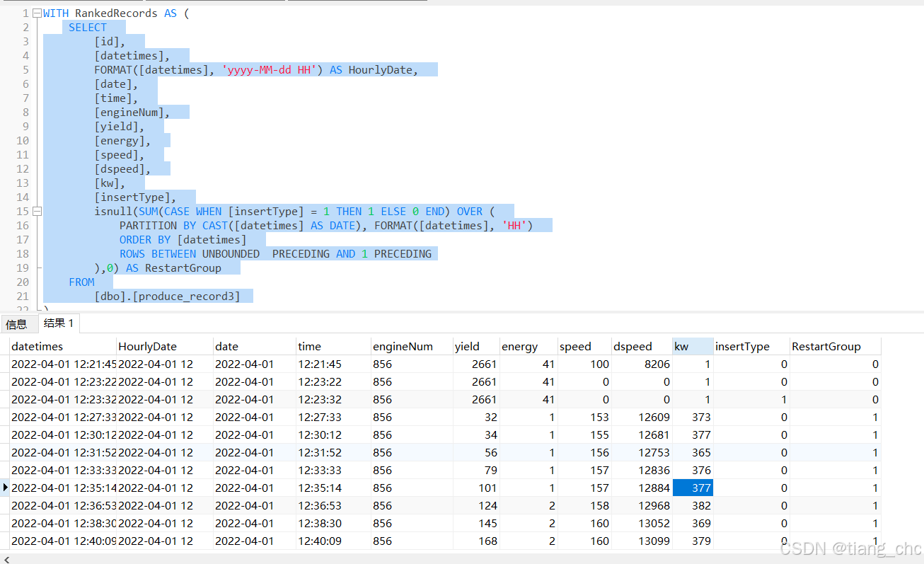Select HourlyDate cell in the 12:38:30 row
The width and height of the screenshot is (924, 564).
tap(165, 523)
